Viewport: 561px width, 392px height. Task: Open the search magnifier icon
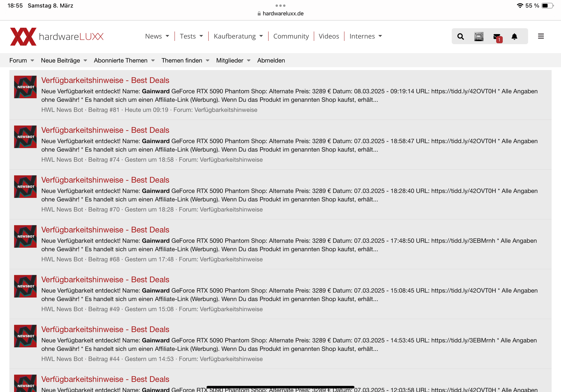460,36
